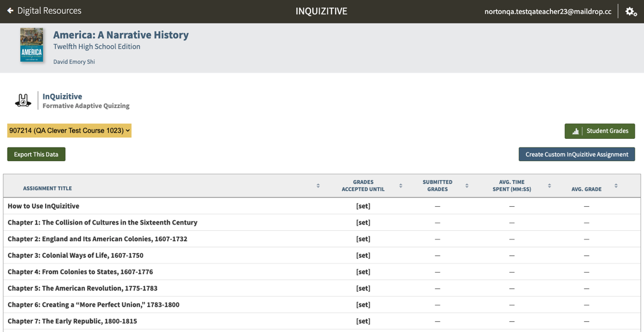
Task: Open Chapter 4: From Colonies to States
Action: 80,271
